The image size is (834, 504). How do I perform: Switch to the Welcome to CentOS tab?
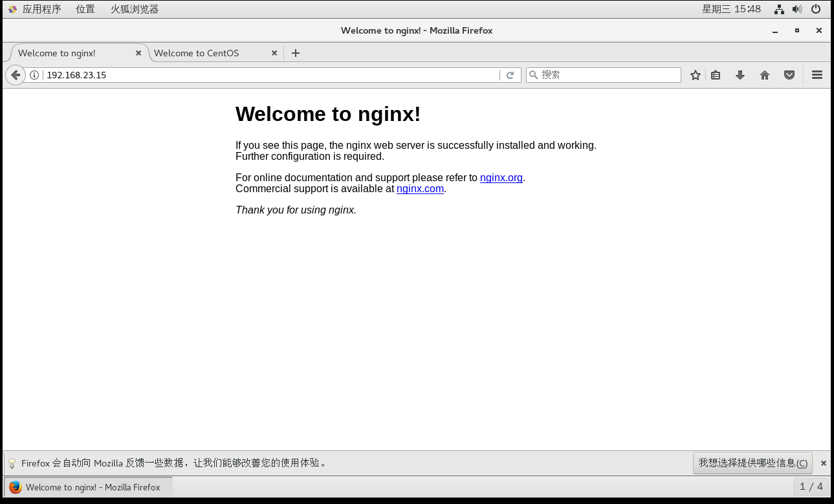click(197, 53)
